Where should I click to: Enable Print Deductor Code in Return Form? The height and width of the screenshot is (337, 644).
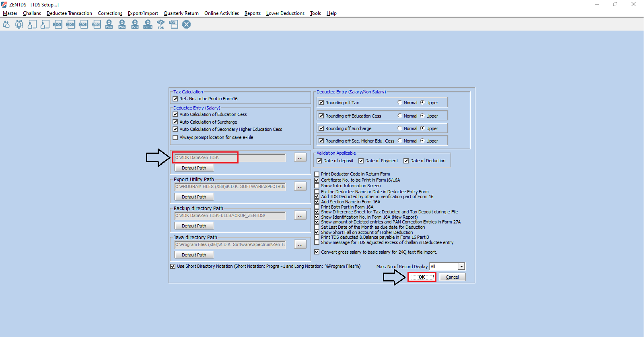[x=317, y=174]
